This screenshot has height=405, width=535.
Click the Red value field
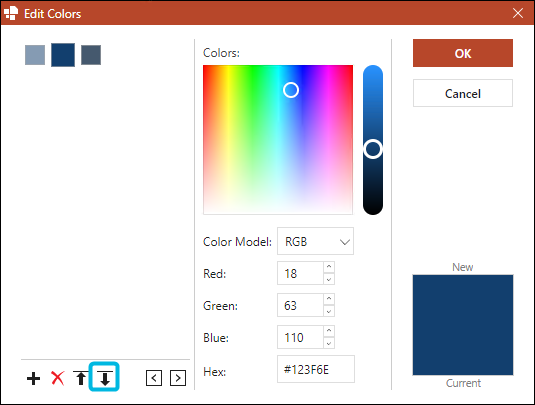click(x=300, y=273)
